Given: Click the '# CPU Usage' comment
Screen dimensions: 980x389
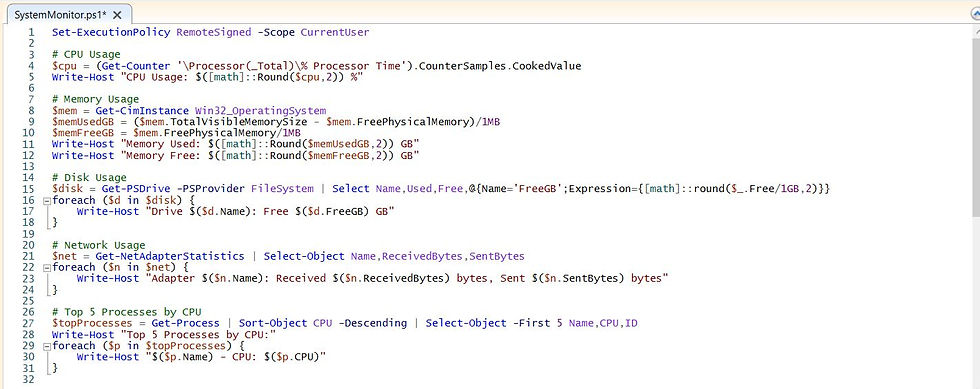Looking at the screenshot, I should coord(86,54).
